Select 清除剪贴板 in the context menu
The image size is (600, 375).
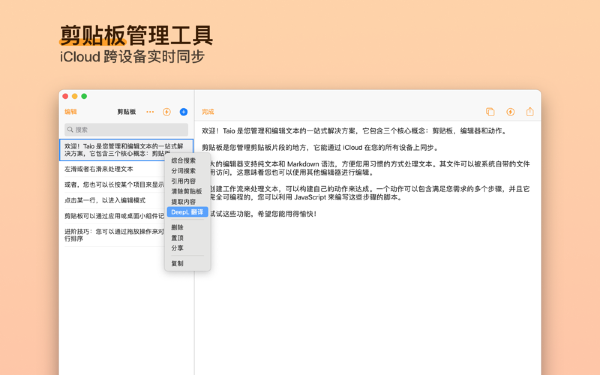pos(187,191)
